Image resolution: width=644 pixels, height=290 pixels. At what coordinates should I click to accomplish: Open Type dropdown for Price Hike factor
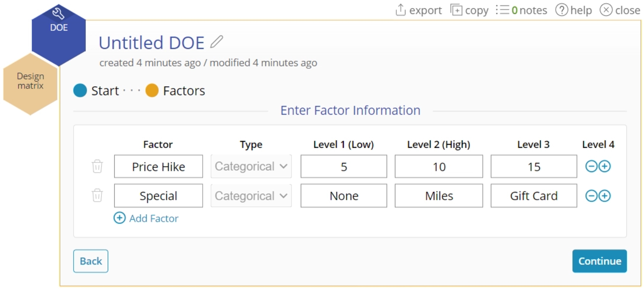[251, 166]
